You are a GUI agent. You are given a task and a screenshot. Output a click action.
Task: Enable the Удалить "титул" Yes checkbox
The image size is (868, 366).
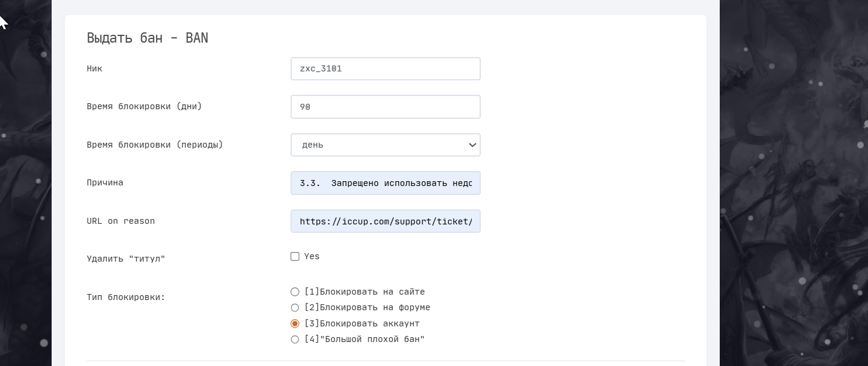coord(295,256)
